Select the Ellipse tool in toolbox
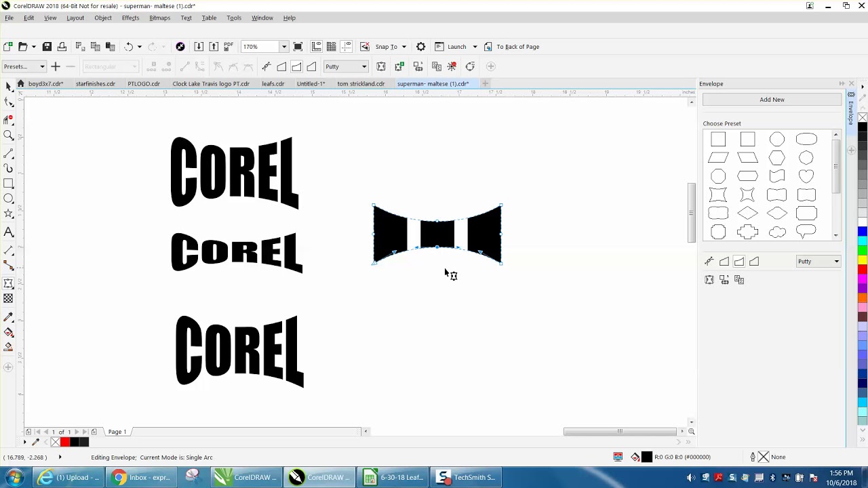868x488 pixels. coord(9,199)
